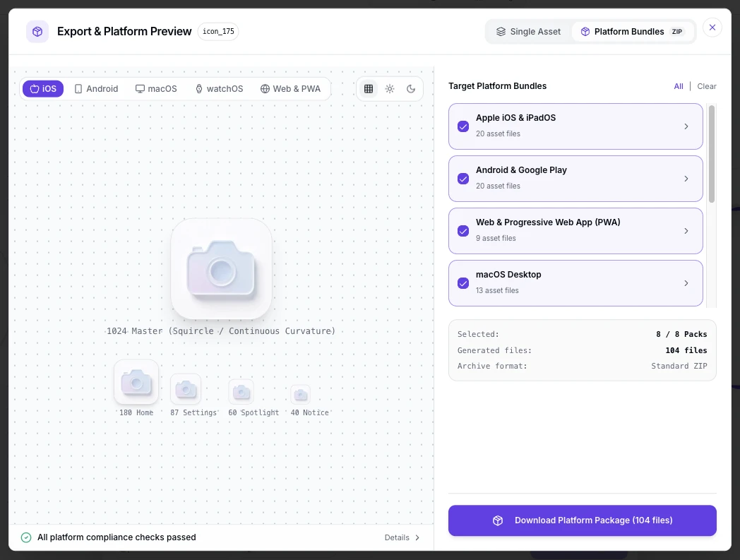This screenshot has width=740, height=560.
Task: Uncheck Web & Progressive Web App bundle
Action: pos(463,231)
